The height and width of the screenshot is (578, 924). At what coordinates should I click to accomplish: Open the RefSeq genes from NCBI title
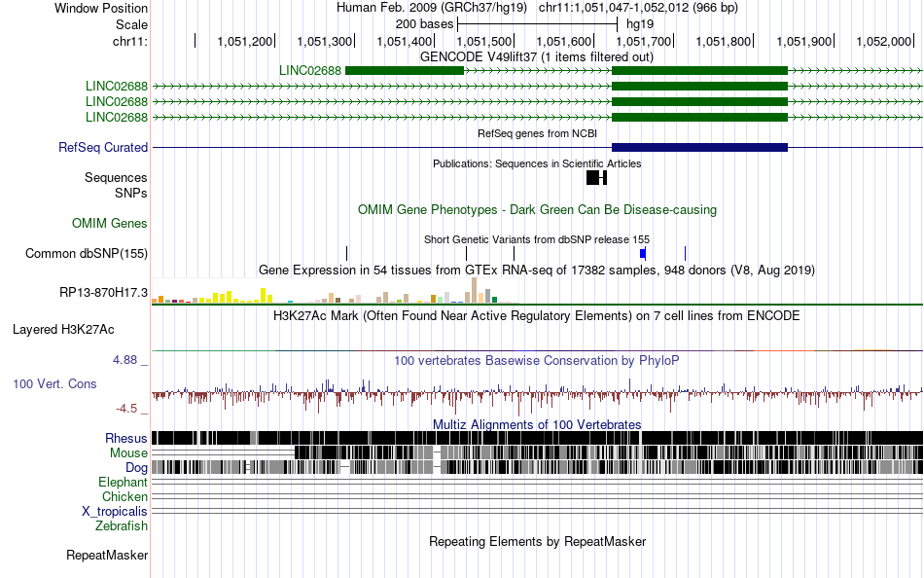click(537, 133)
